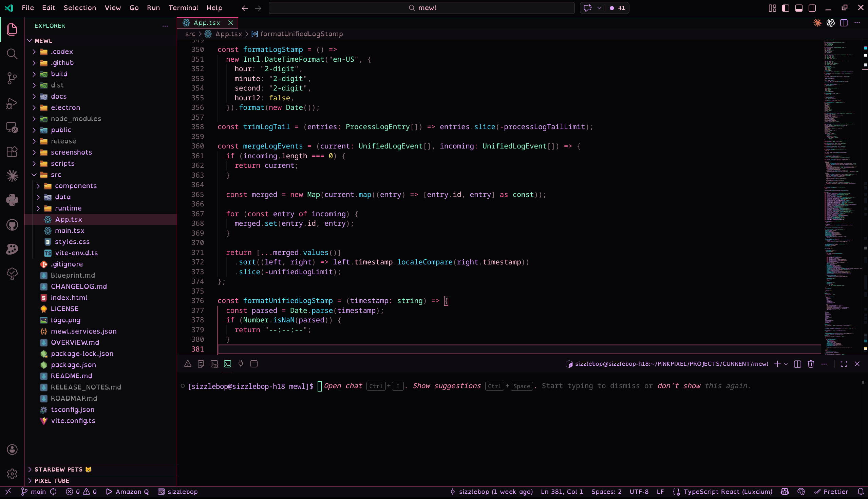Toggle primary side bar layout button
Screen dimensions: 868x499
coord(785,8)
